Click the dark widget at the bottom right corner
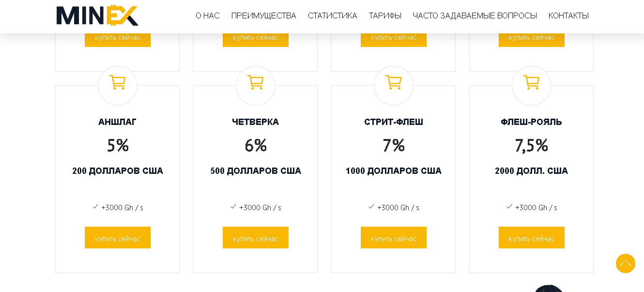The height and width of the screenshot is (292, 644). (550, 289)
